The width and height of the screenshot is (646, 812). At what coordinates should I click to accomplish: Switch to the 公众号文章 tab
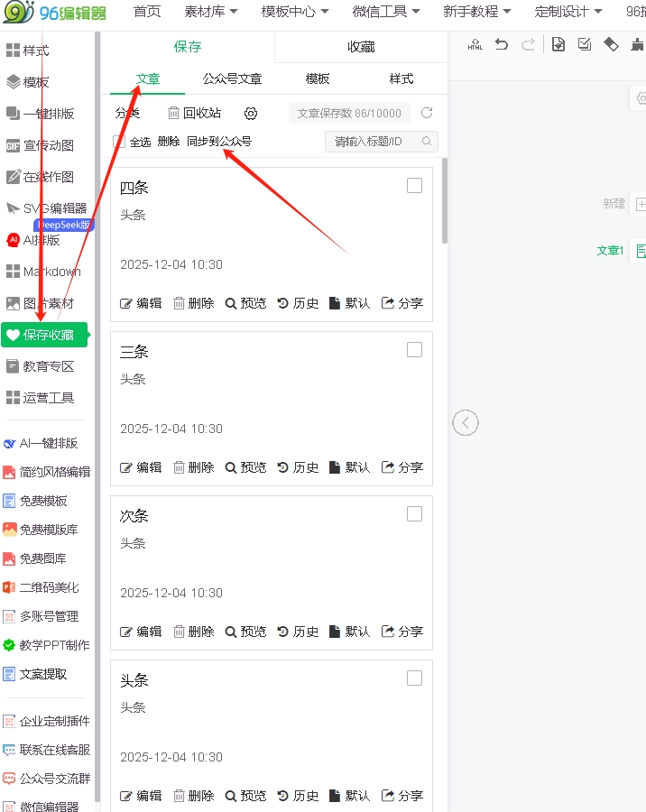click(x=233, y=79)
